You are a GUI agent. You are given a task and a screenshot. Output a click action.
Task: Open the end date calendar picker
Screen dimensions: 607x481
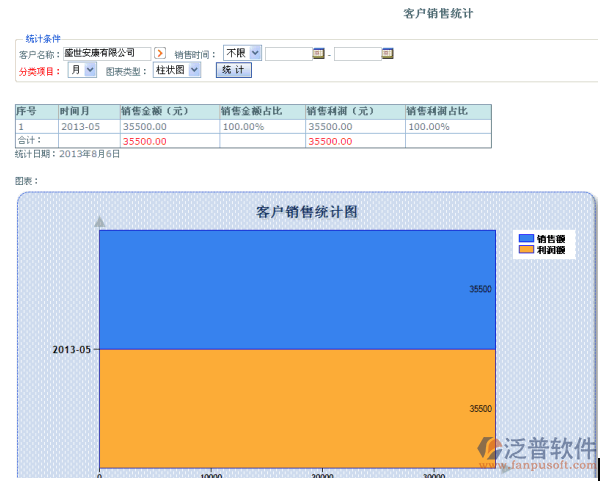[387, 53]
